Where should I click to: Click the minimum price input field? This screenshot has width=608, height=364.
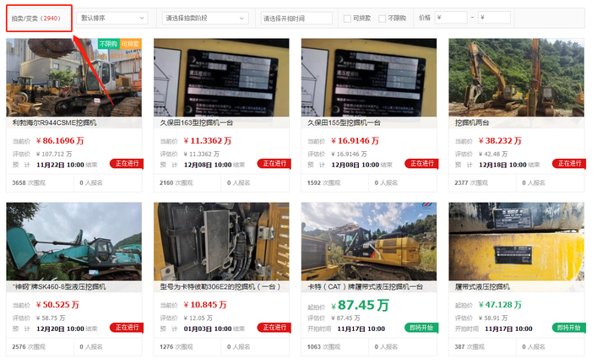point(452,18)
